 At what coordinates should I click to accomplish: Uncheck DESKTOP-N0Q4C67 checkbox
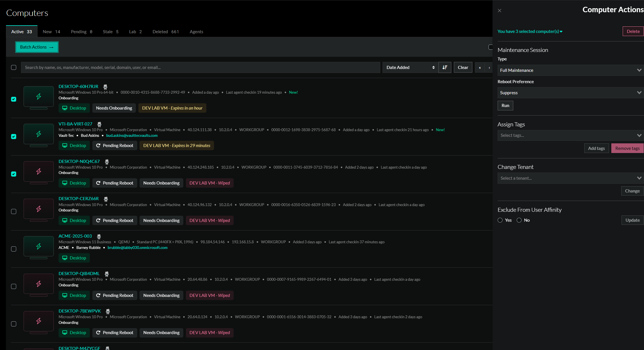[x=14, y=174]
